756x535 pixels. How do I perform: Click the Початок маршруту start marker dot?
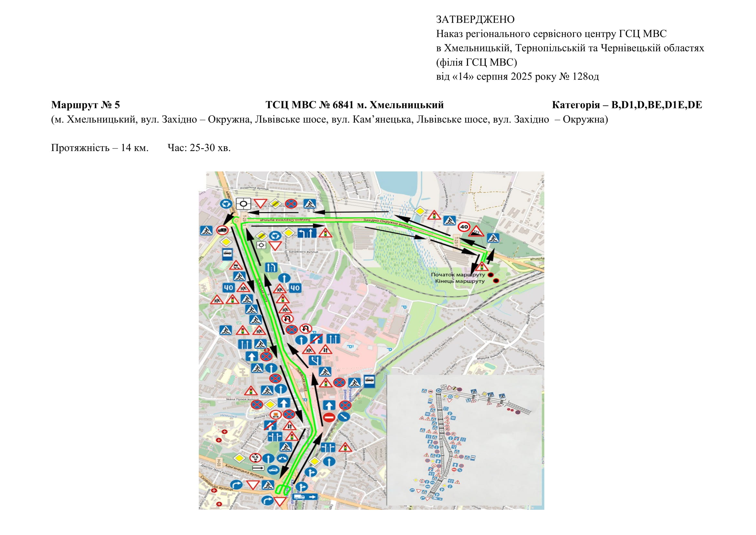pos(491,275)
